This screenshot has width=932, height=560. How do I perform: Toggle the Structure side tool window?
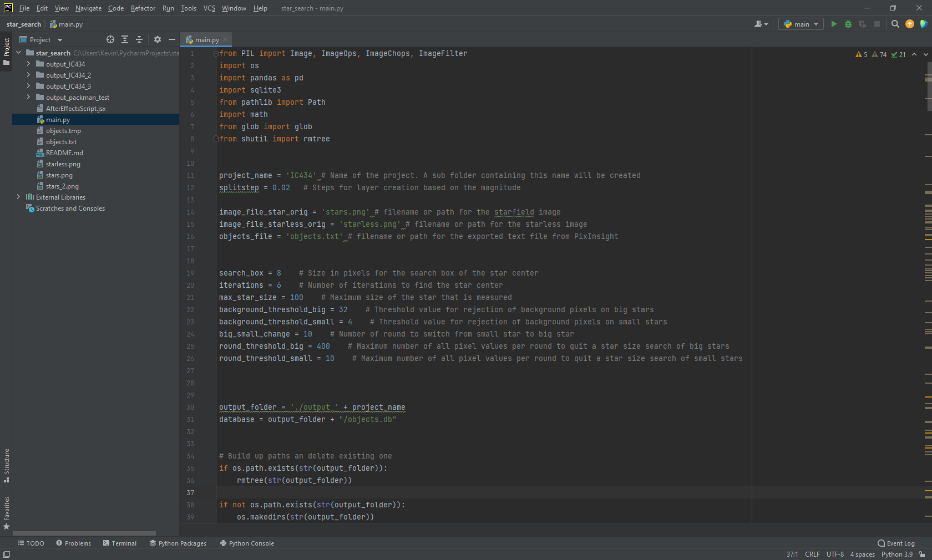[7, 465]
